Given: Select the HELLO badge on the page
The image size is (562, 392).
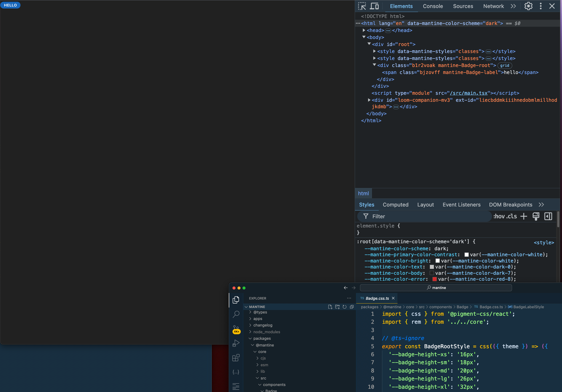Looking at the screenshot, I should [10, 5].
